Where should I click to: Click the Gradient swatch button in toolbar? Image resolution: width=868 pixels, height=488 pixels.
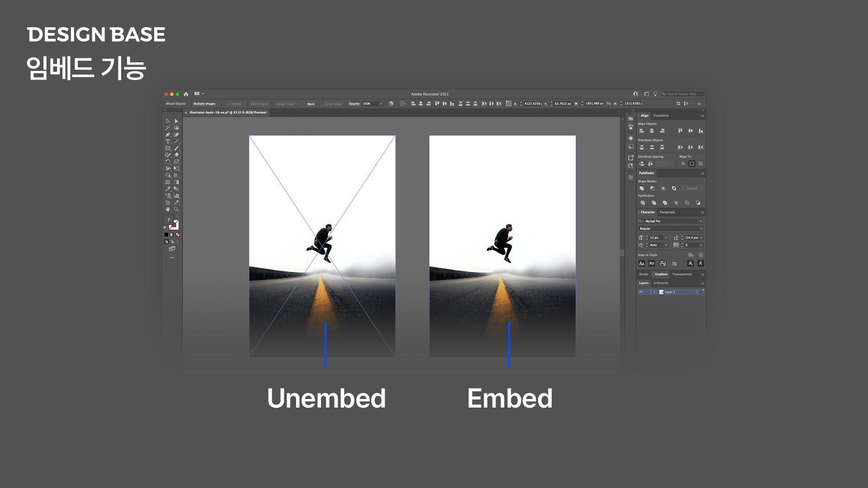172,235
